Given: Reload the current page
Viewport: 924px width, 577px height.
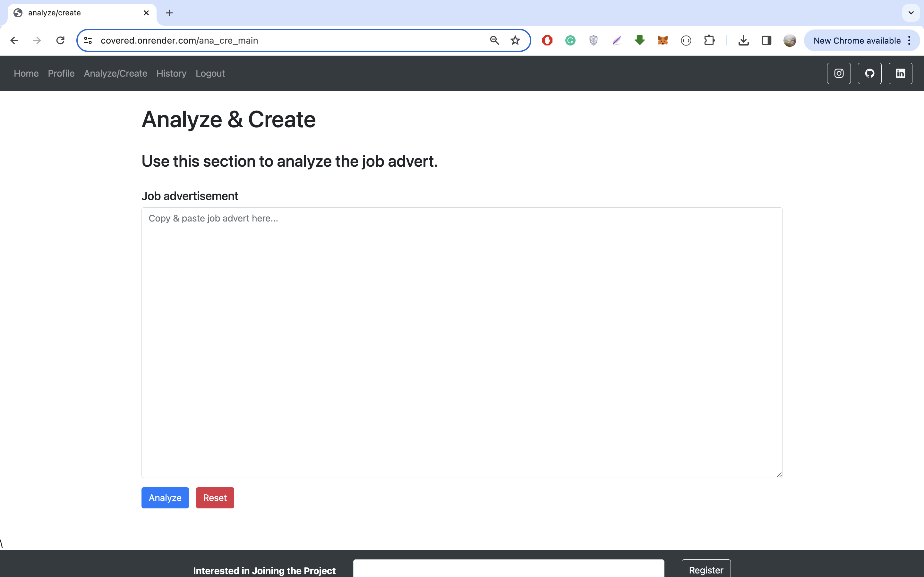Looking at the screenshot, I should pyautogui.click(x=60, y=40).
